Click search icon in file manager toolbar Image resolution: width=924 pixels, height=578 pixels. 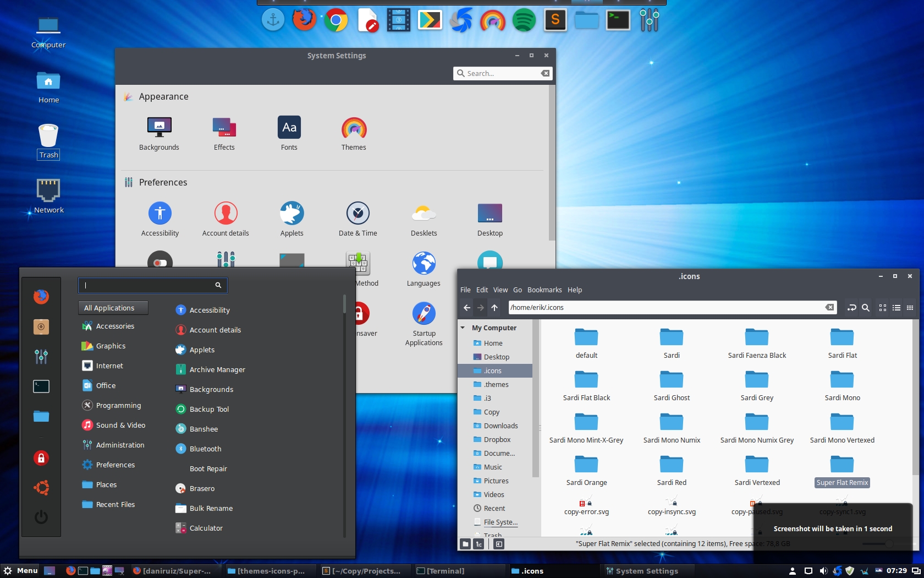point(865,308)
